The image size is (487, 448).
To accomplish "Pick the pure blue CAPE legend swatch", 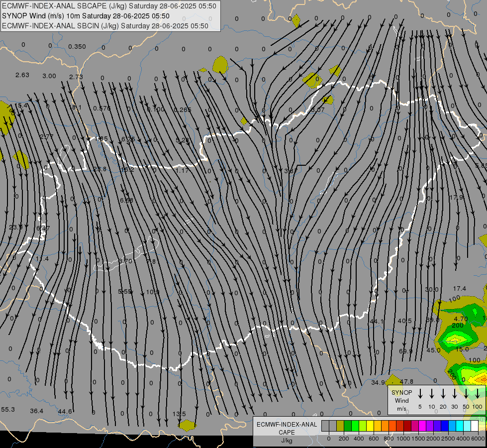I will coord(444,426).
